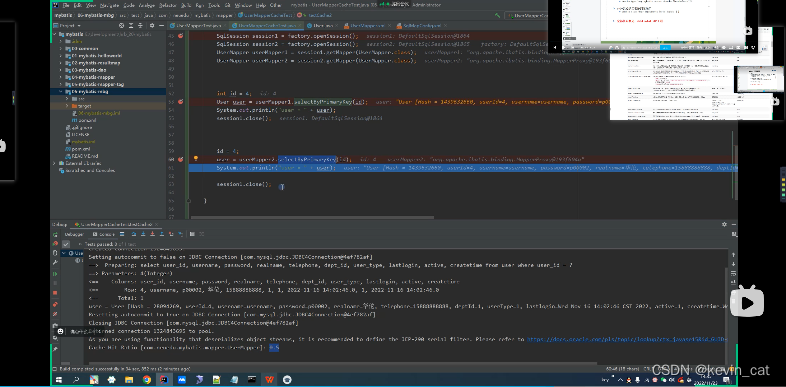This screenshot has height=387, width=786.
Task: Click the Force Step Into red arrow icon
Action: 152,234
